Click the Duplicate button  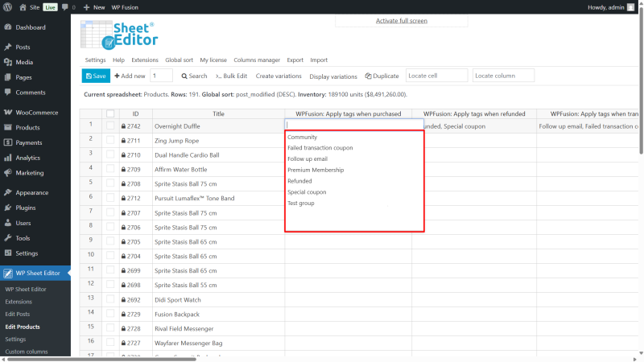(x=382, y=76)
